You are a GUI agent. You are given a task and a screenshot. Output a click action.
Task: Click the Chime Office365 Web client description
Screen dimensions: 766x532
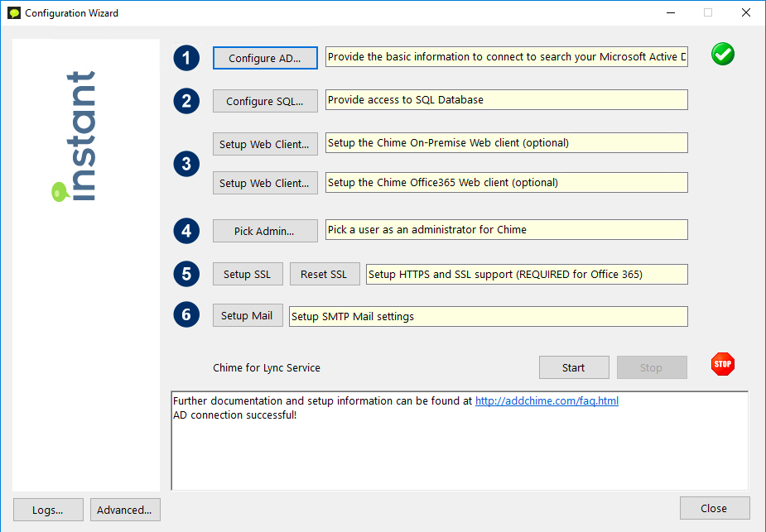point(507,182)
